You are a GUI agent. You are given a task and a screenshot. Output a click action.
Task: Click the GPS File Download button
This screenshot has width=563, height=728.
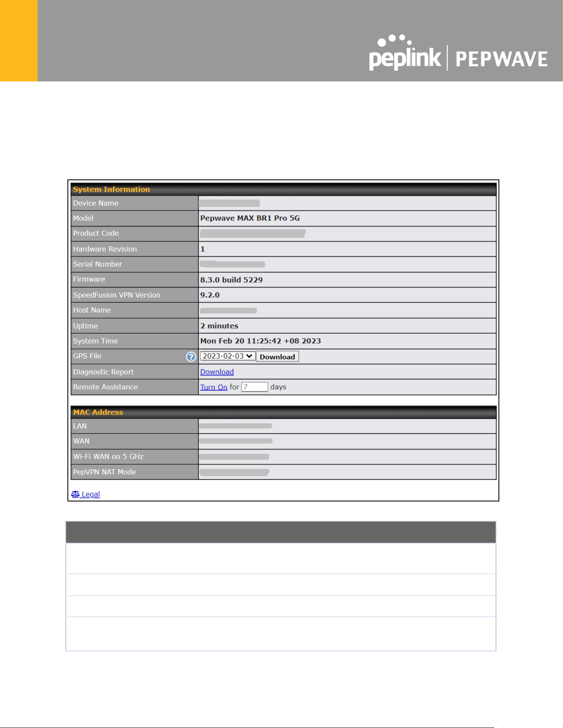click(x=277, y=357)
